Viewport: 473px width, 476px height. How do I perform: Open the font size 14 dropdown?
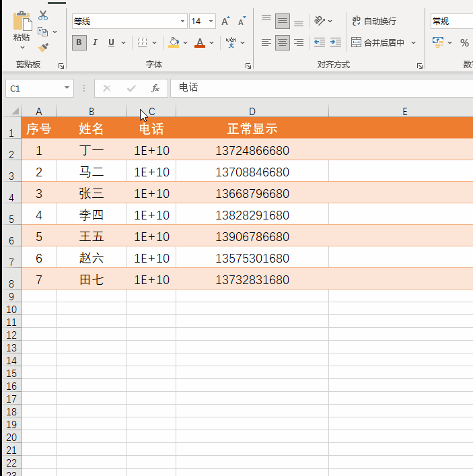[211, 22]
